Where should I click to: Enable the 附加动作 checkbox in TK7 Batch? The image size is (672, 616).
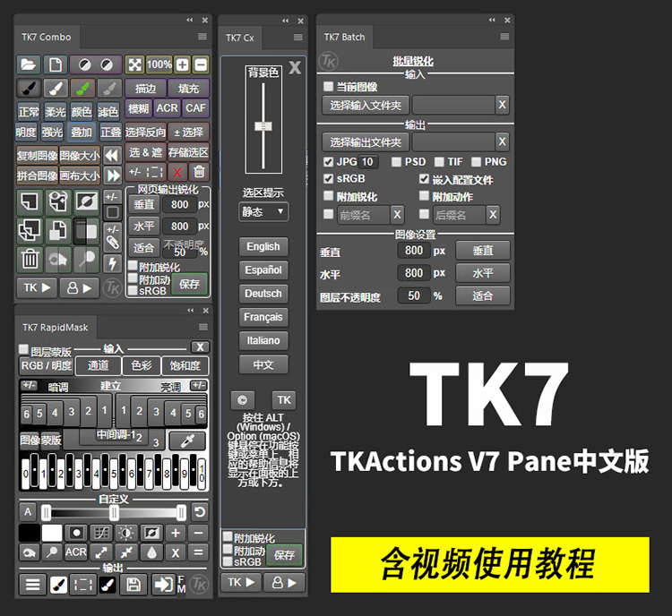click(424, 196)
